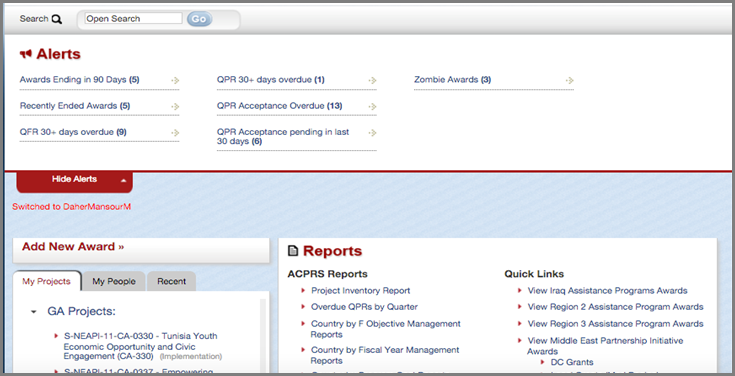This screenshot has width=735, height=376.
Task: Click arrow icon beside QPR Acceptance Overdue
Action: tap(373, 106)
